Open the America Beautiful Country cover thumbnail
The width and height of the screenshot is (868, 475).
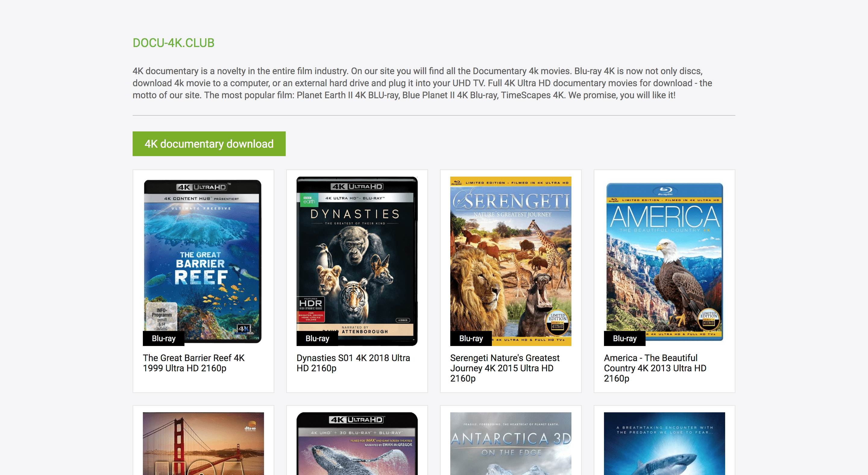[664, 261]
